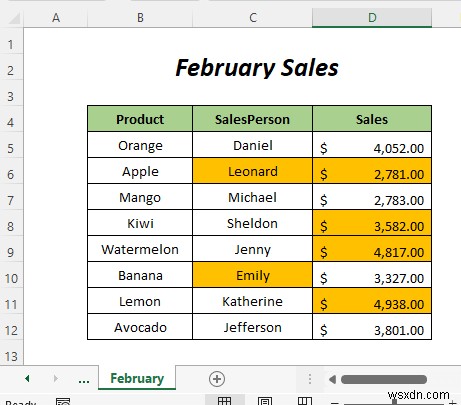Screen dimensions: 461x405
Task: Click the zoom slider handle
Action: [x=395, y=403]
